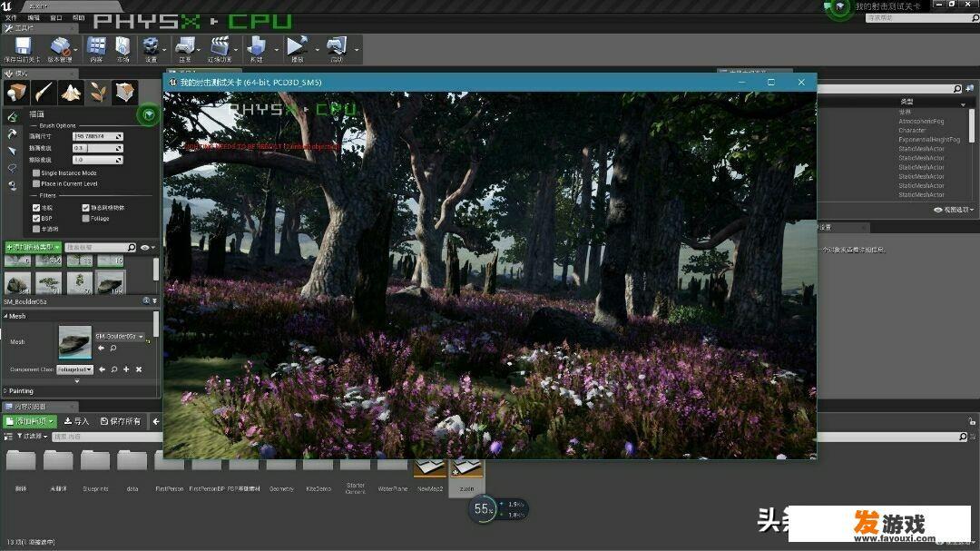This screenshot has width=980, height=551.
Task: Open Settings dropdown arrow in toolbar
Action: (164, 49)
